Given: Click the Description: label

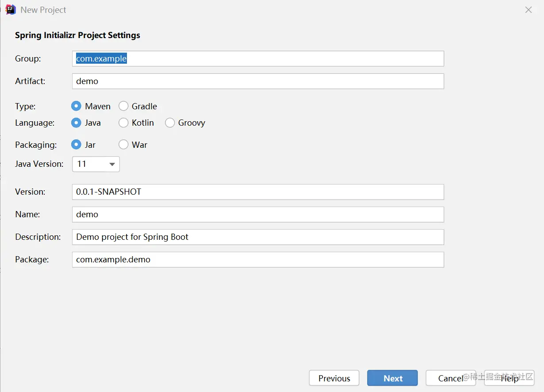Looking at the screenshot, I should [x=38, y=237].
